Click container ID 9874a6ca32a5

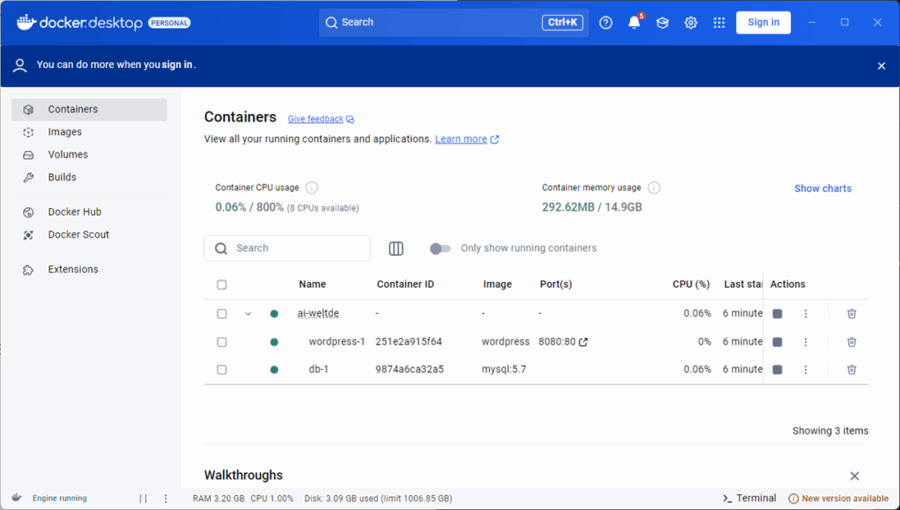click(x=410, y=369)
